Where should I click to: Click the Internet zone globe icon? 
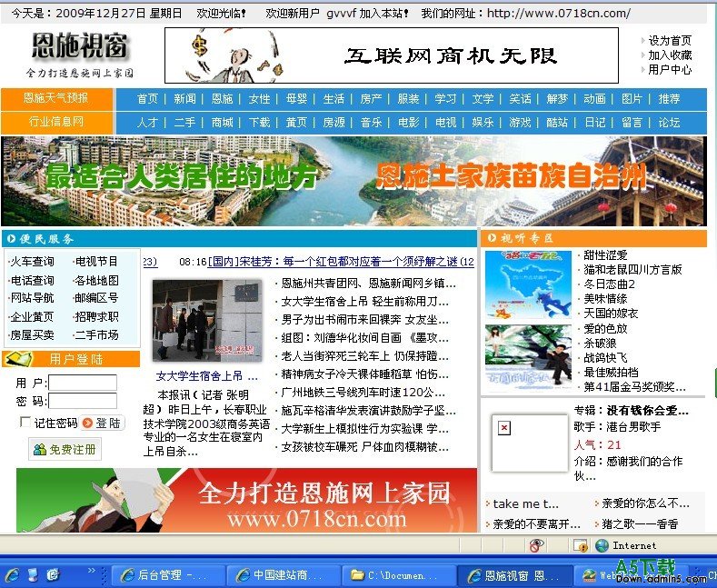(x=602, y=545)
